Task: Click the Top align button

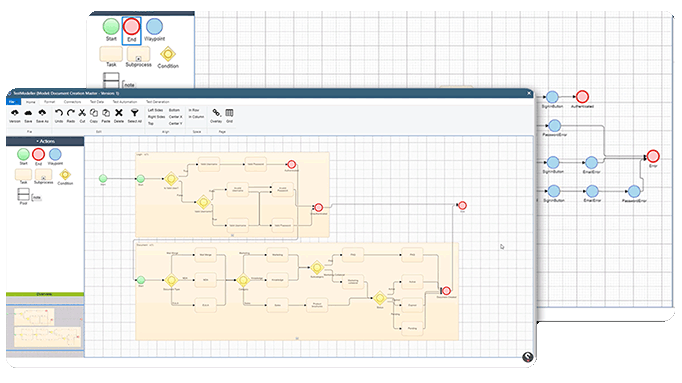Action: tap(150, 123)
